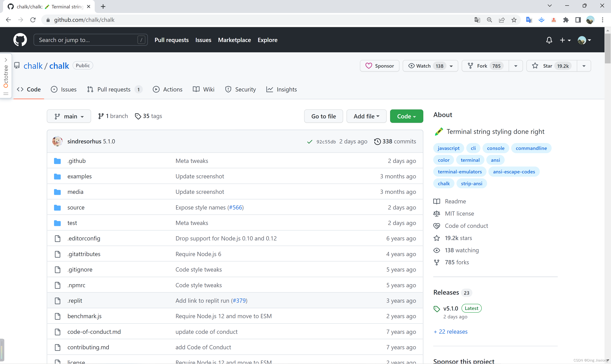Image resolution: width=611 pixels, height=364 pixels.
Task: View the 35 tags link
Action: click(x=148, y=116)
